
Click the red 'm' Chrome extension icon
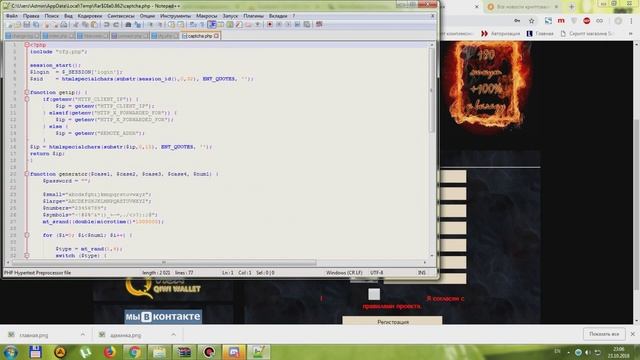pyautogui.click(x=561, y=21)
